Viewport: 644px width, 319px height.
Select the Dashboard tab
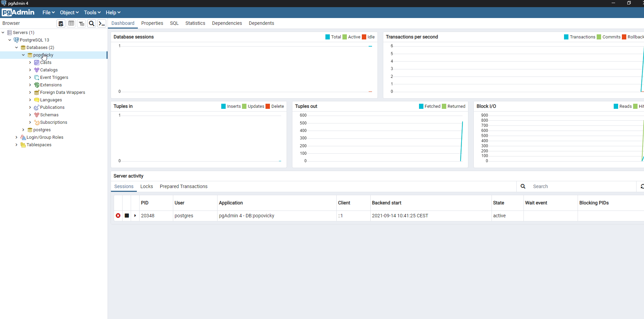(123, 23)
